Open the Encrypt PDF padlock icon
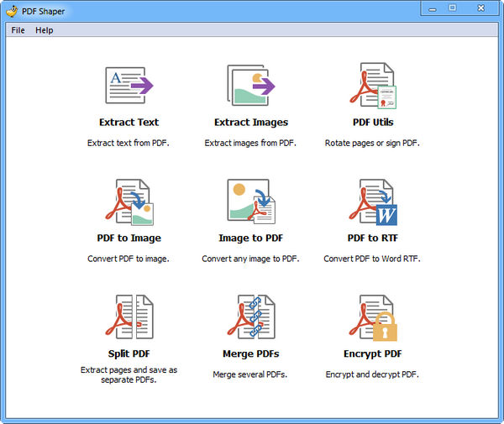 372,317
